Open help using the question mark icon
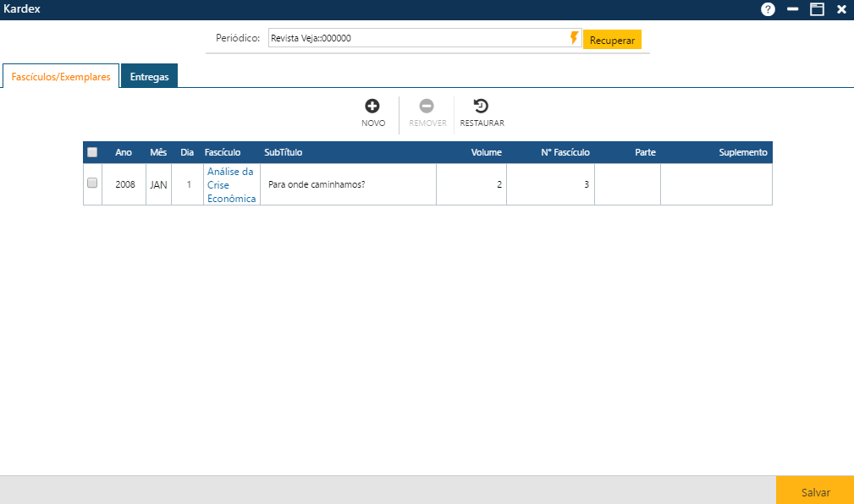 click(x=767, y=9)
